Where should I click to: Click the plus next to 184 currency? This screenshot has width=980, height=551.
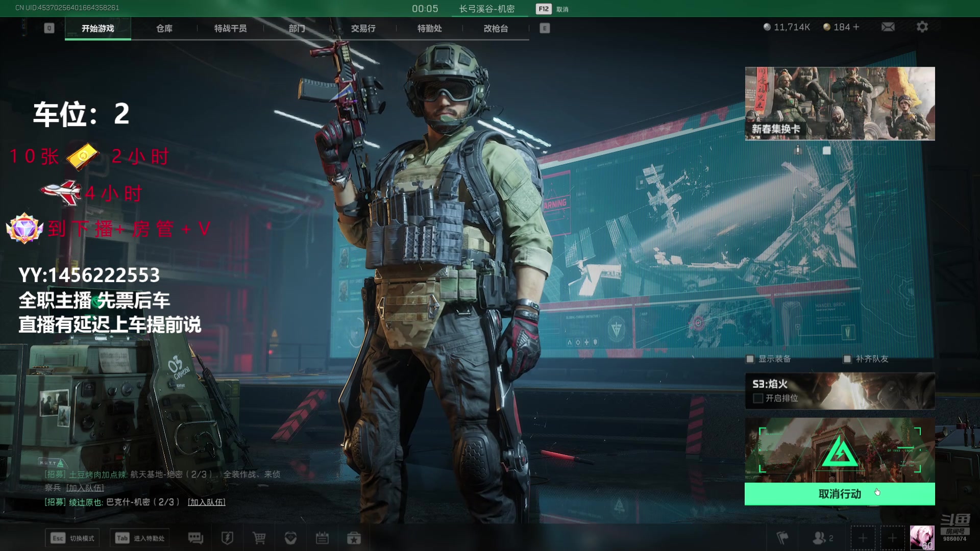856,27
